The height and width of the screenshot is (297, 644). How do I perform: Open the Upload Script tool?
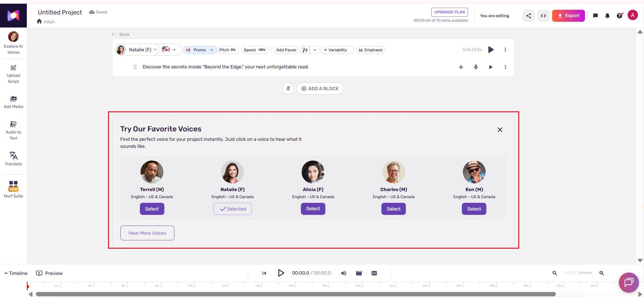pyautogui.click(x=13, y=74)
